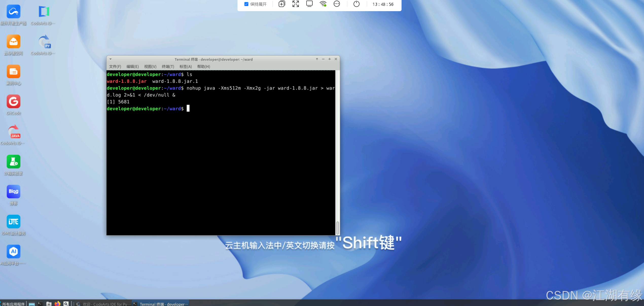Click inside the terminal at the prompt
Viewport: 644px width, 306px height.
188,109
